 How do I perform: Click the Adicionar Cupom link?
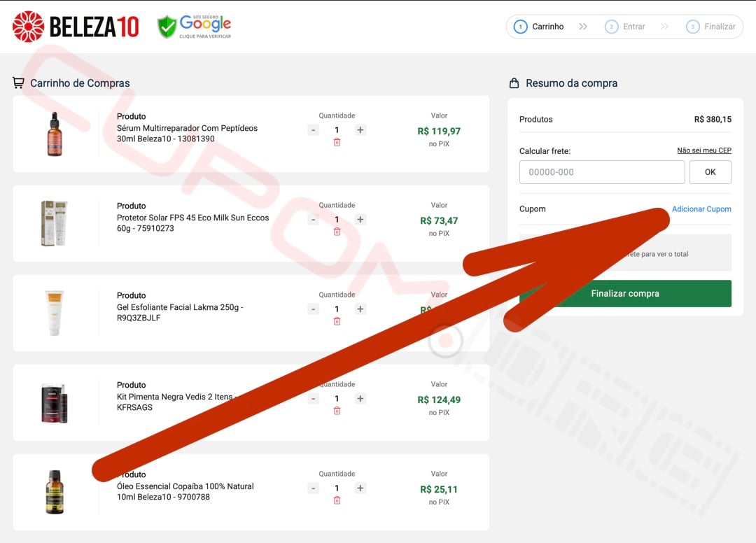point(701,209)
